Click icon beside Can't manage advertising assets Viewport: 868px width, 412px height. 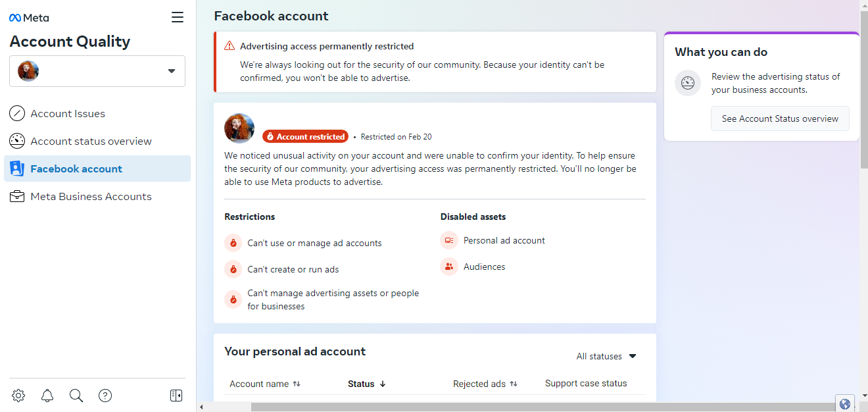pos(233,299)
